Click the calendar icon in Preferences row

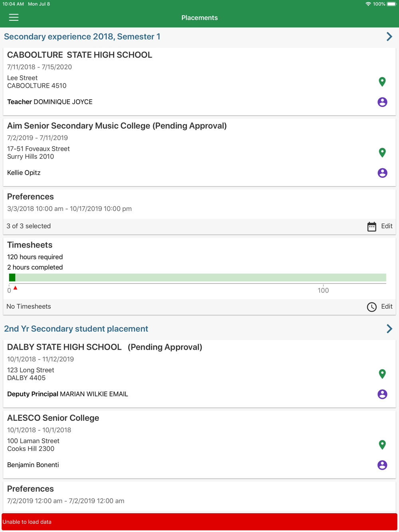pos(371,227)
